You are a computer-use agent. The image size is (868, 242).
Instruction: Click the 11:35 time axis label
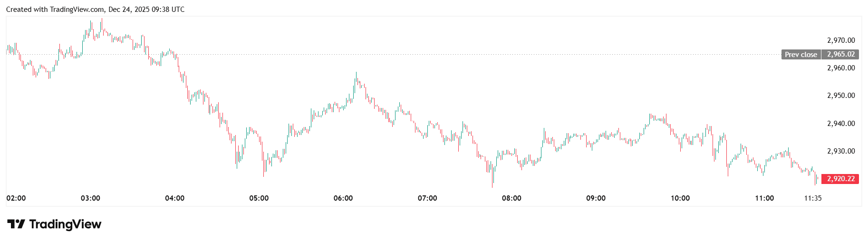(x=812, y=198)
